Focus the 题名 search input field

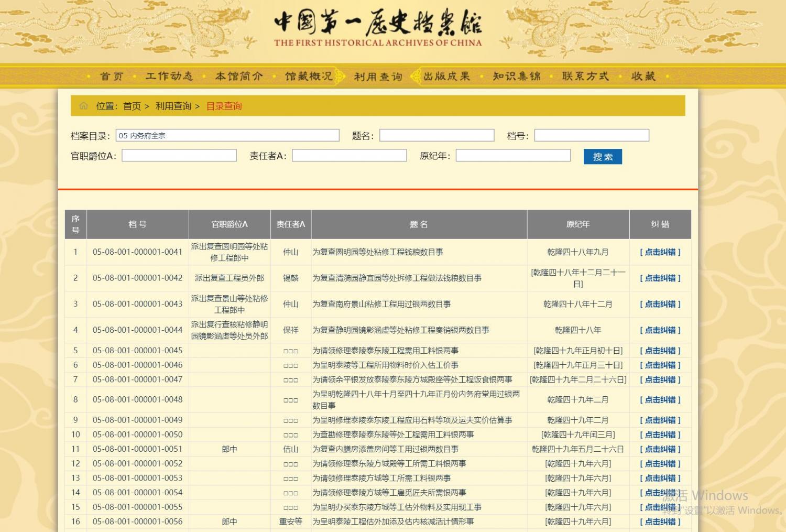[436, 136]
